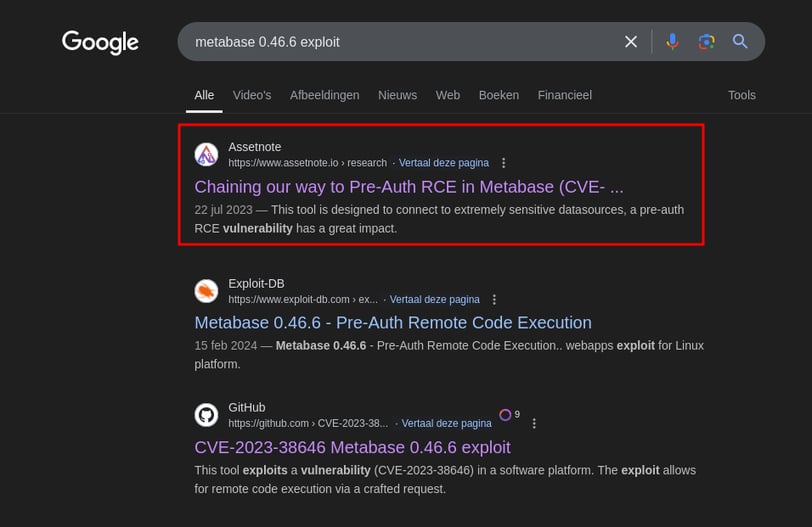Open Metabase 0.46.6 Pre-Auth Remote Code Execution link
The image size is (812, 527).
(x=393, y=323)
